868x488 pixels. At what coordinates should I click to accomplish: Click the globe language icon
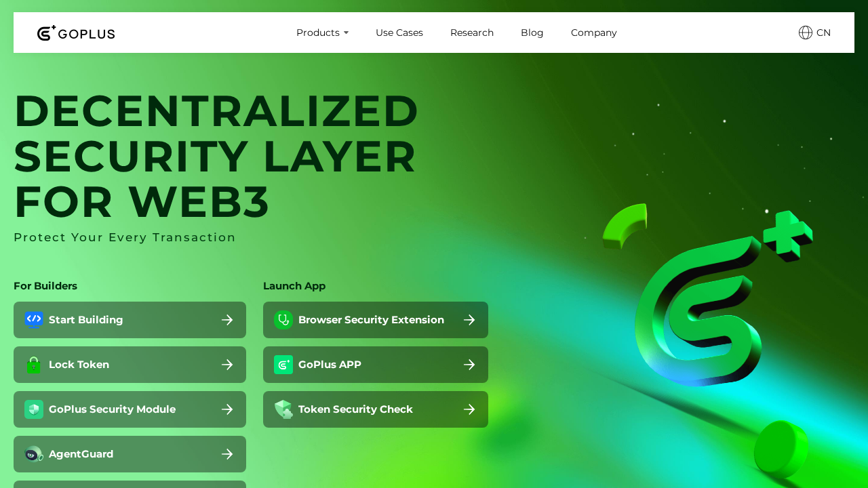[x=806, y=33]
